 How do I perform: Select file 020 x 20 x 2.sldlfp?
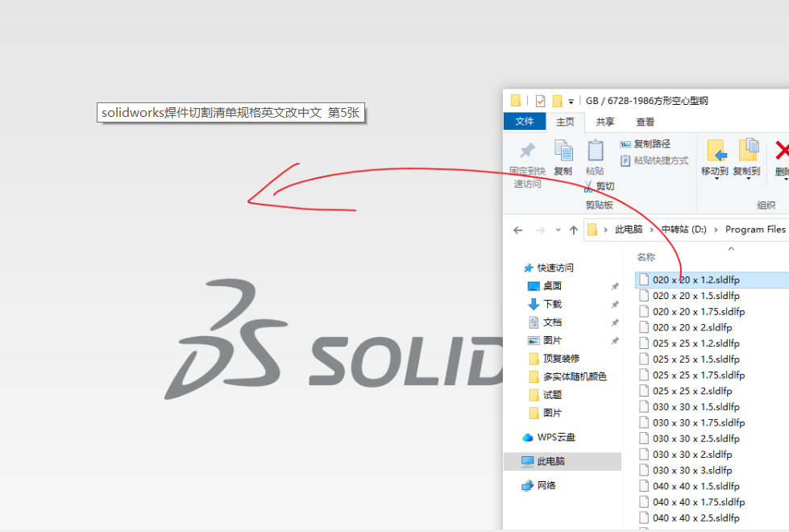point(692,327)
